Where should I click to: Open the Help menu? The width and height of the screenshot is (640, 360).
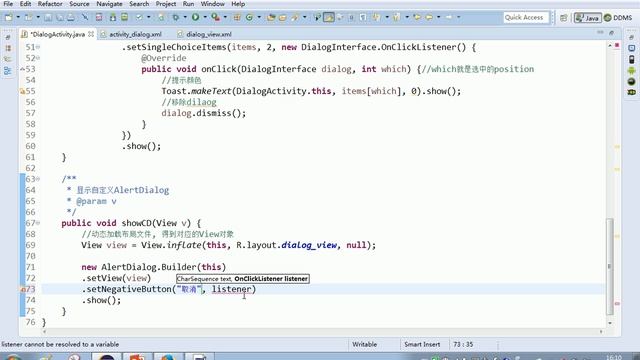tap(238, 4)
